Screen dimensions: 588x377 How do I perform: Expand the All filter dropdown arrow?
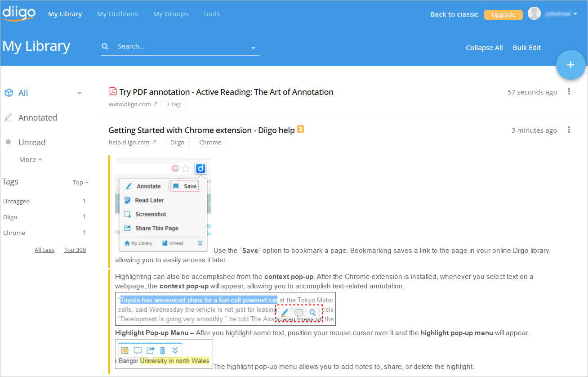(x=80, y=93)
